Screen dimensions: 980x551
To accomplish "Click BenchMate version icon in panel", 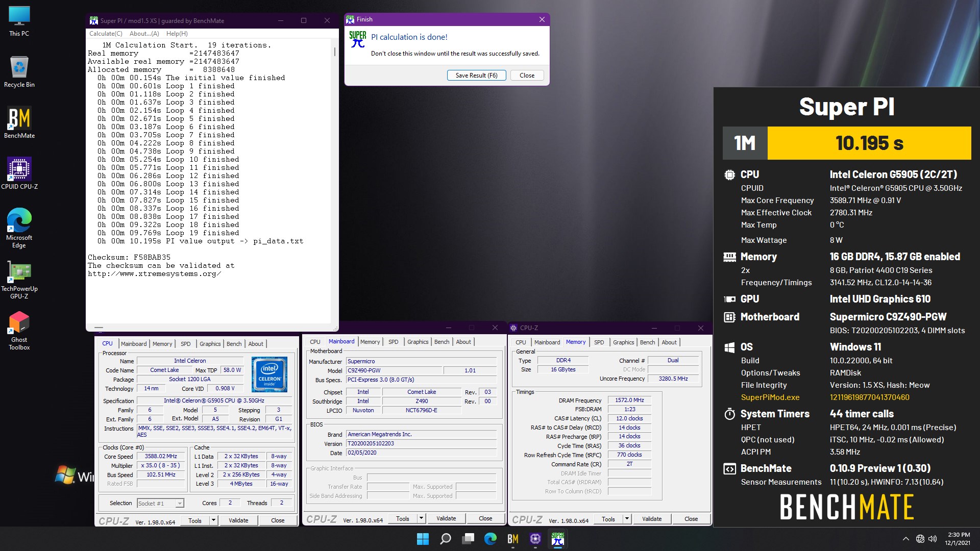I will (x=729, y=468).
